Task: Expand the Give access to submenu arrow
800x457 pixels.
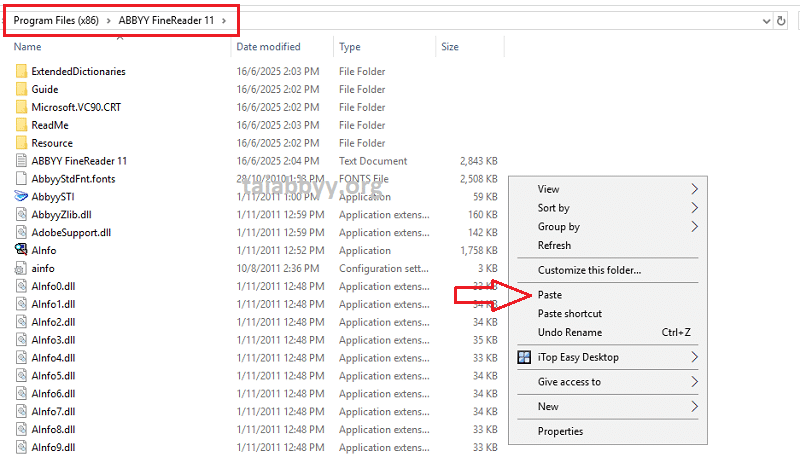Action: pyautogui.click(x=694, y=382)
